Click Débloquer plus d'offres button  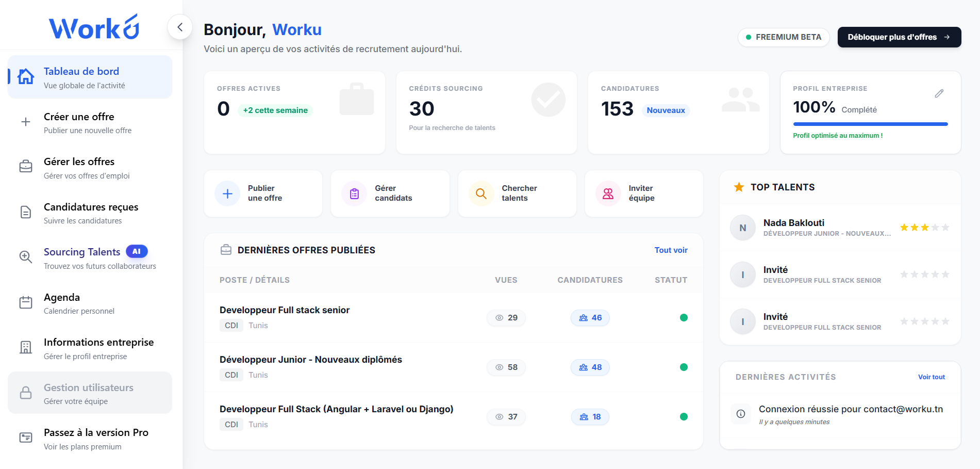[x=899, y=37]
